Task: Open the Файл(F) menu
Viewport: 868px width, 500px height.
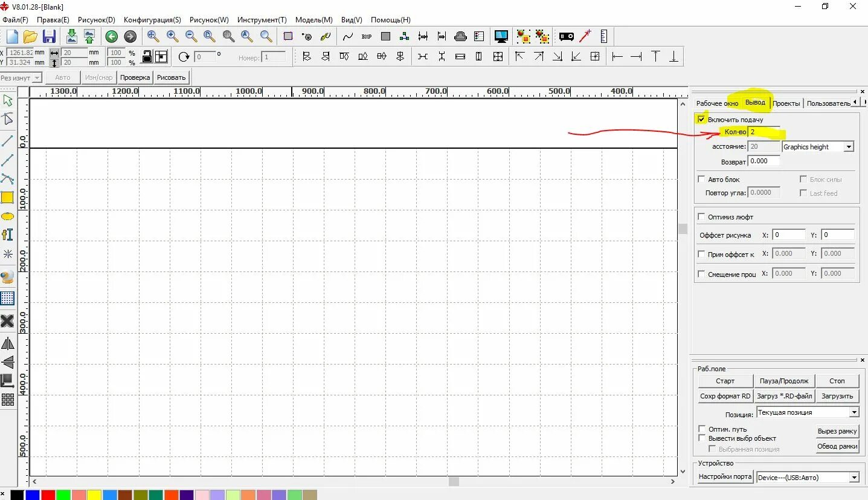Action: pyautogui.click(x=15, y=20)
